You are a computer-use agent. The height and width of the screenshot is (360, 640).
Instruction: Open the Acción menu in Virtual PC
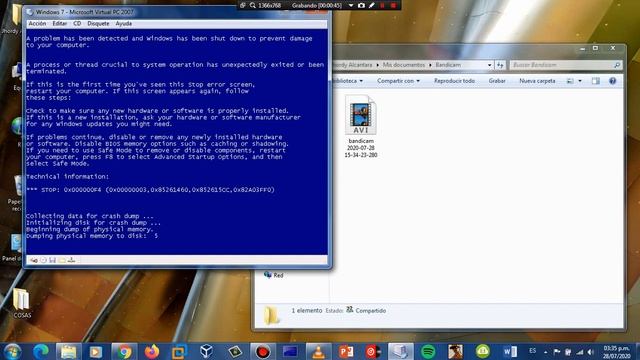pos(37,24)
